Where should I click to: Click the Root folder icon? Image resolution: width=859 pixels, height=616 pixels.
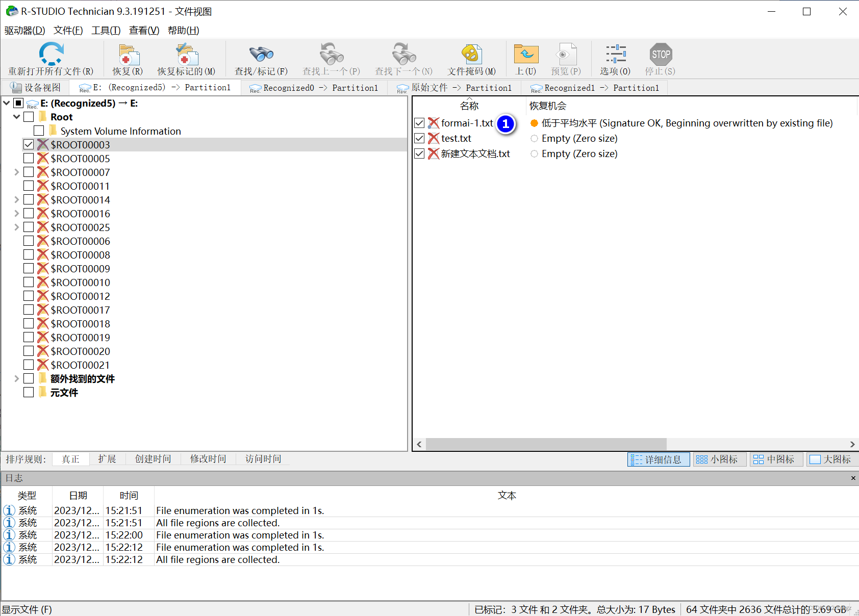43,117
